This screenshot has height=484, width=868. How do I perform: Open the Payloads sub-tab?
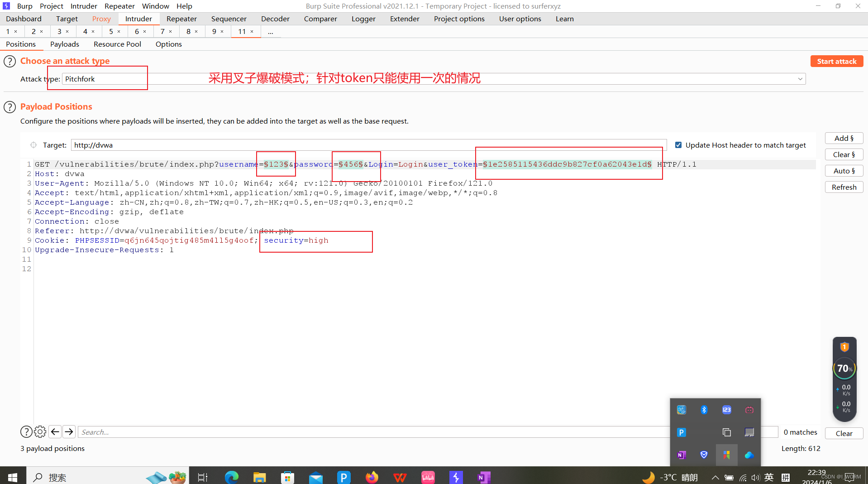pos(65,44)
